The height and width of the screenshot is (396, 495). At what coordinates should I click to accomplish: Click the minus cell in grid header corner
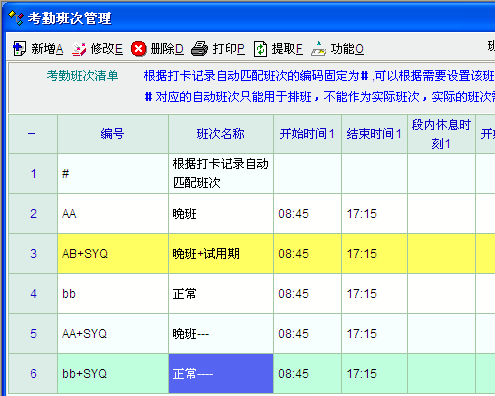tap(33, 134)
